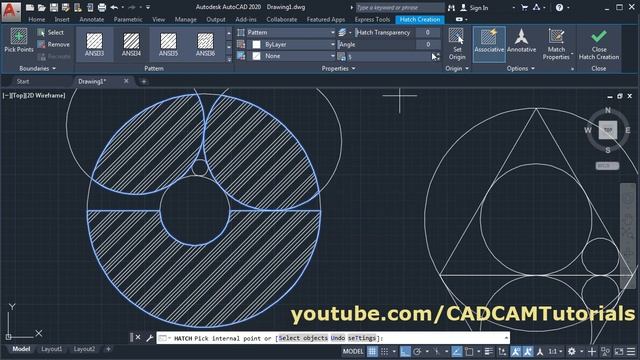Click MODEL space status button
640x360 pixels.
[x=353, y=351]
